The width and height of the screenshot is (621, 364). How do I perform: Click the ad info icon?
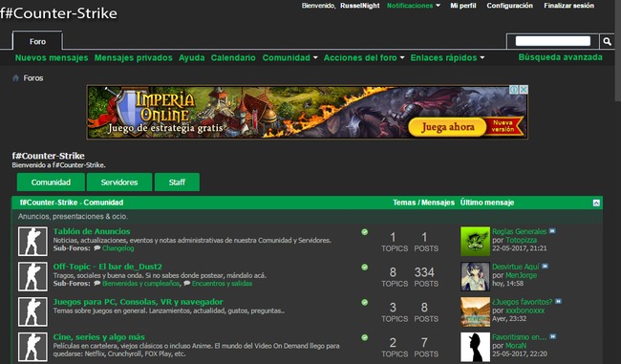pyautogui.click(x=514, y=90)
